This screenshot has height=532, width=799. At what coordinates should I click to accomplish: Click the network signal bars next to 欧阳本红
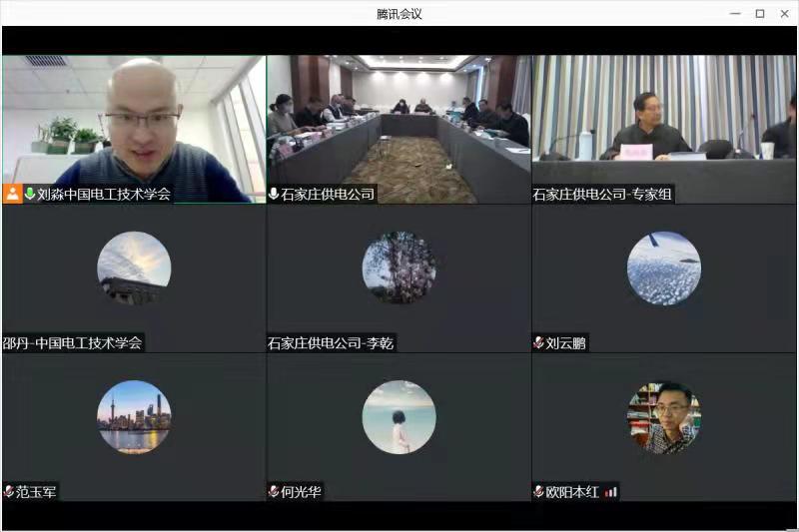[609, 491]
